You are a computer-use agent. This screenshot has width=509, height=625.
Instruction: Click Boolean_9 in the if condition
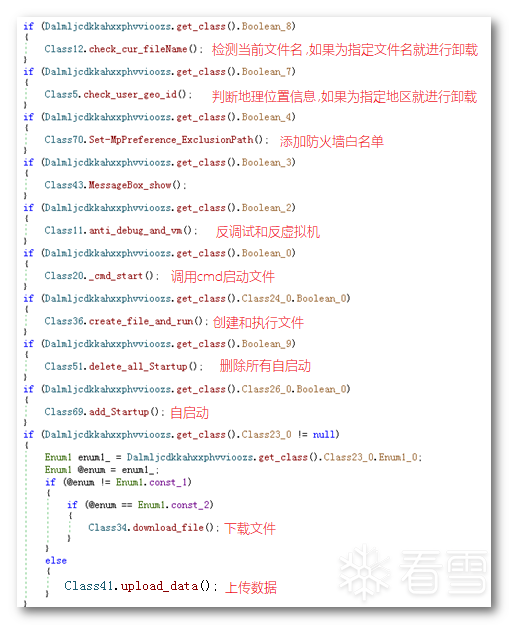(x=267, y=344)
